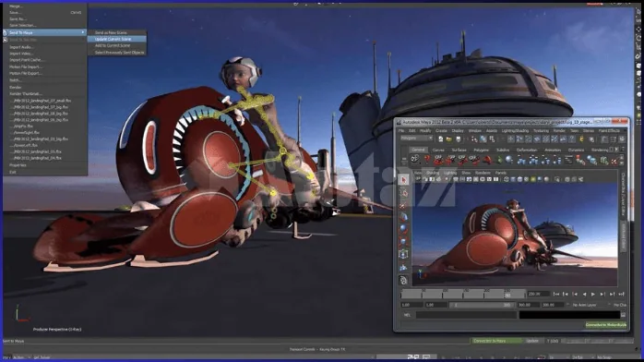Click Maya play forwards button
Viewport: 644px width, 362px height.
[592, 295]
